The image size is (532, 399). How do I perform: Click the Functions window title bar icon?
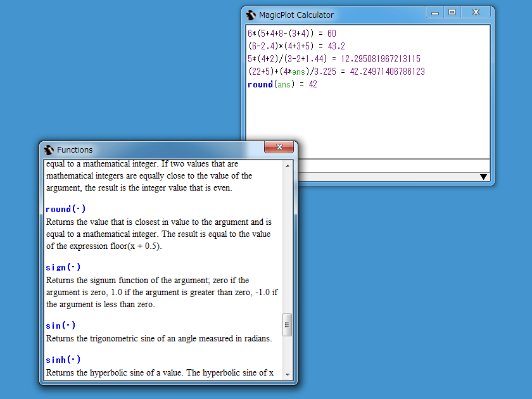(49, 150)
